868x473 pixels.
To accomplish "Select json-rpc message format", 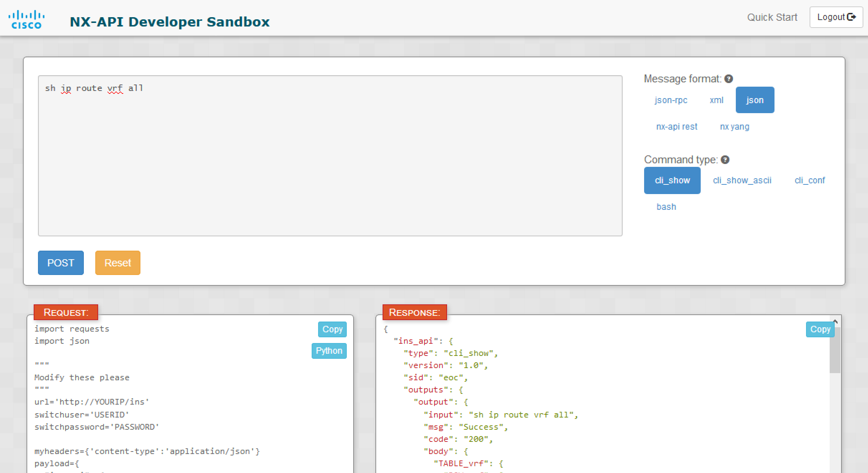I will (671, 100).
